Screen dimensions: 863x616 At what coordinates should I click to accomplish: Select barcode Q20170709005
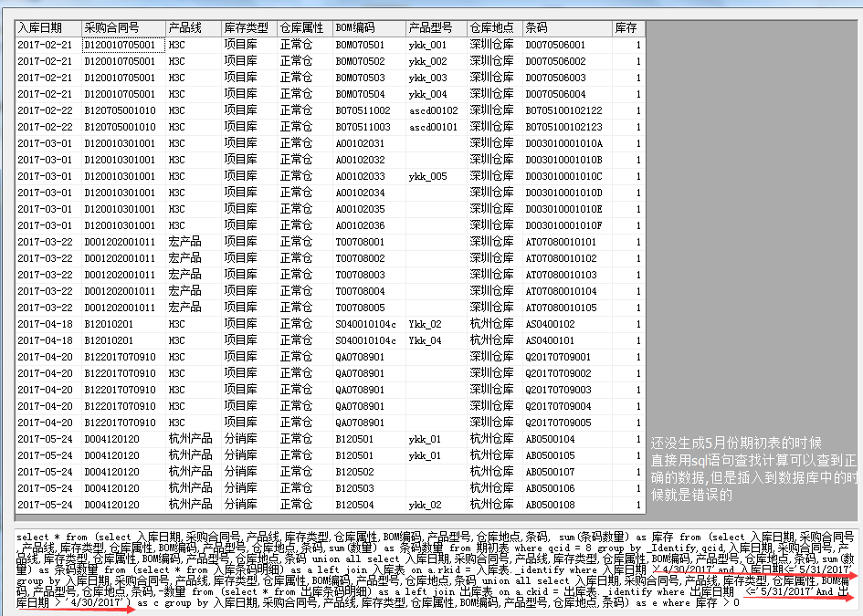point(567,423)
